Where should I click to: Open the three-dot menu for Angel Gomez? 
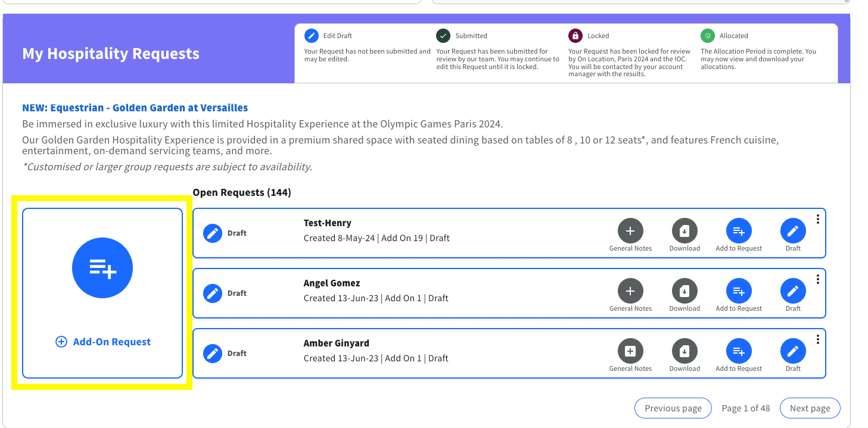(x=818, y=279)
